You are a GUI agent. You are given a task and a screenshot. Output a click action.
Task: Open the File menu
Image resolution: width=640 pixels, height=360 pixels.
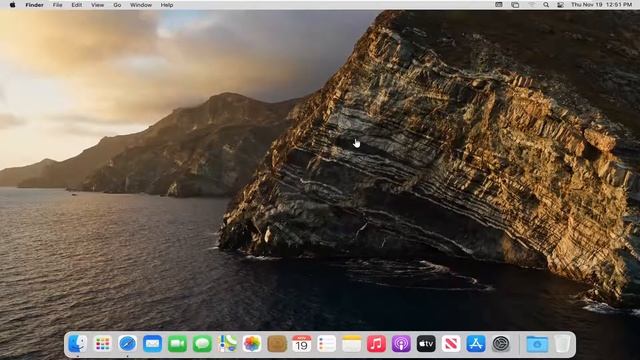[x=58, y=5]
